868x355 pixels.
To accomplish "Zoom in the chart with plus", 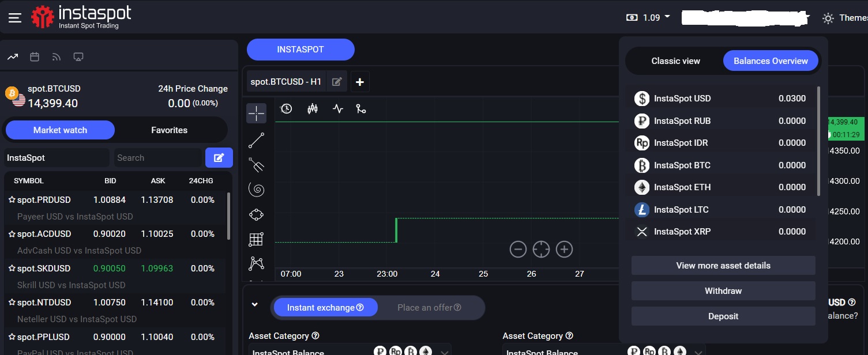I will point(564,250).
